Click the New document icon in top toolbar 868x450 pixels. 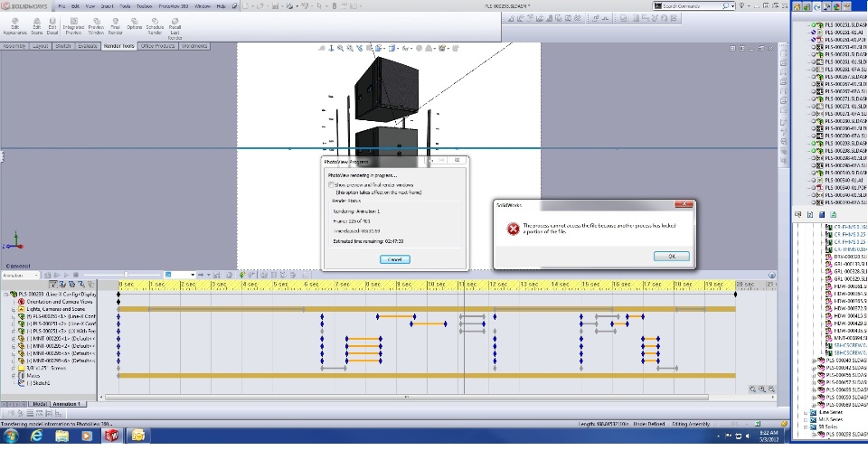click(246, 6)
